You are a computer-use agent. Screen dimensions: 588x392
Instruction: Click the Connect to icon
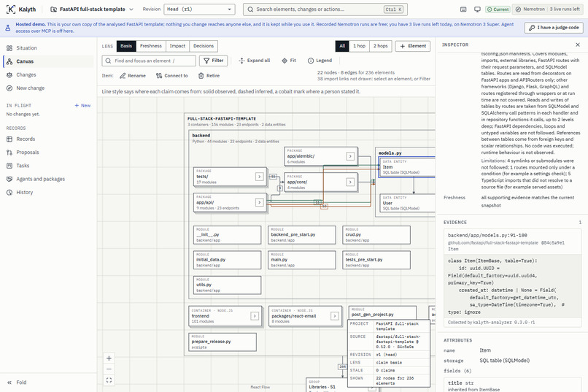pyautogui.click(x=159, y=76)
